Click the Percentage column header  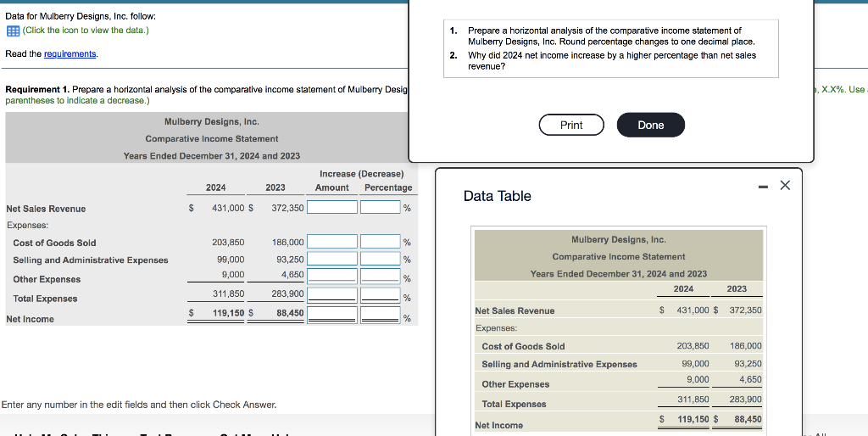[388, 187]
